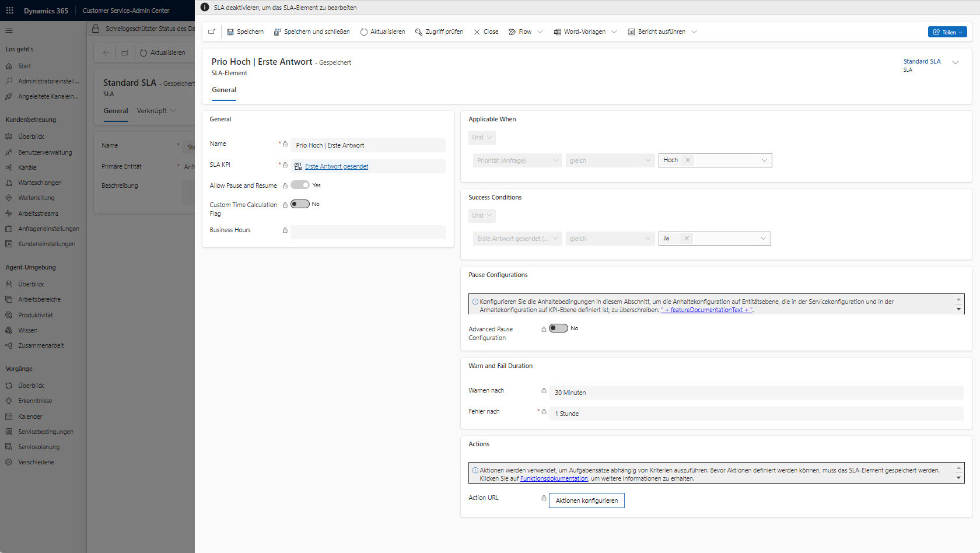Image resolution: width=980 pixels, height=553 pixels.
Task: Toggle the left navigation hamburger menu
Action: 9,30
